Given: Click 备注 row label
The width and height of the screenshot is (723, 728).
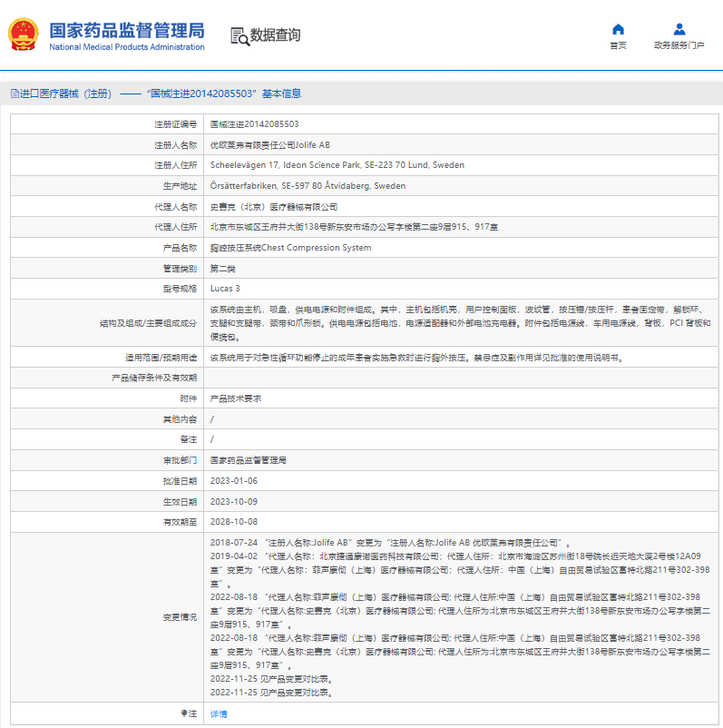Looking at the screenshot, I should [x=189, y=439].
